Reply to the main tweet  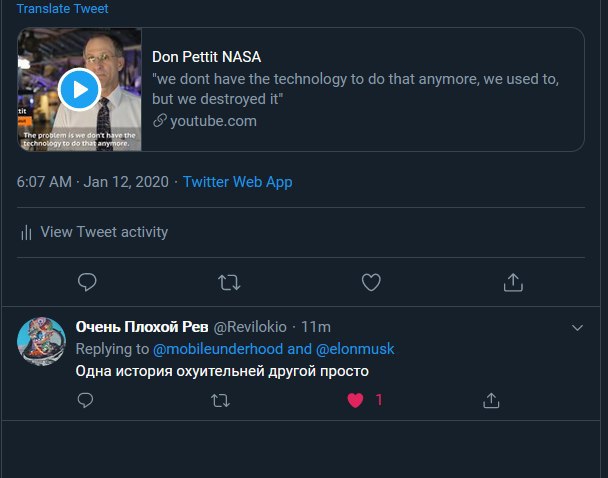[x=87, y=282]
